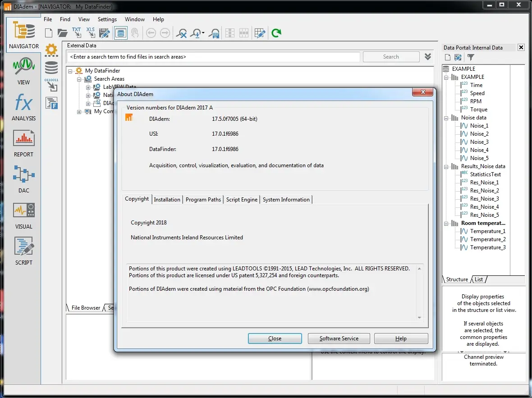Click the new icon in Data Portal
The image size is (532, 398).
448,57
